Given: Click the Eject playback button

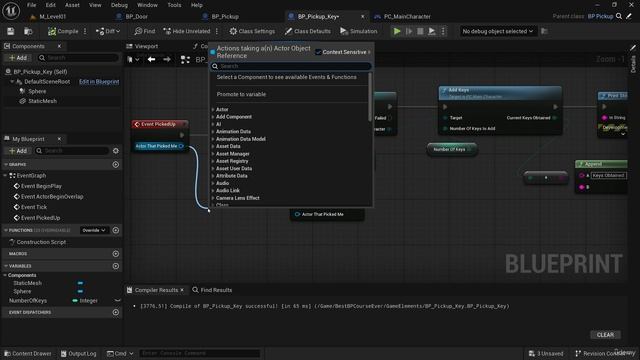Looking at the screenshot, I should 431,31.
